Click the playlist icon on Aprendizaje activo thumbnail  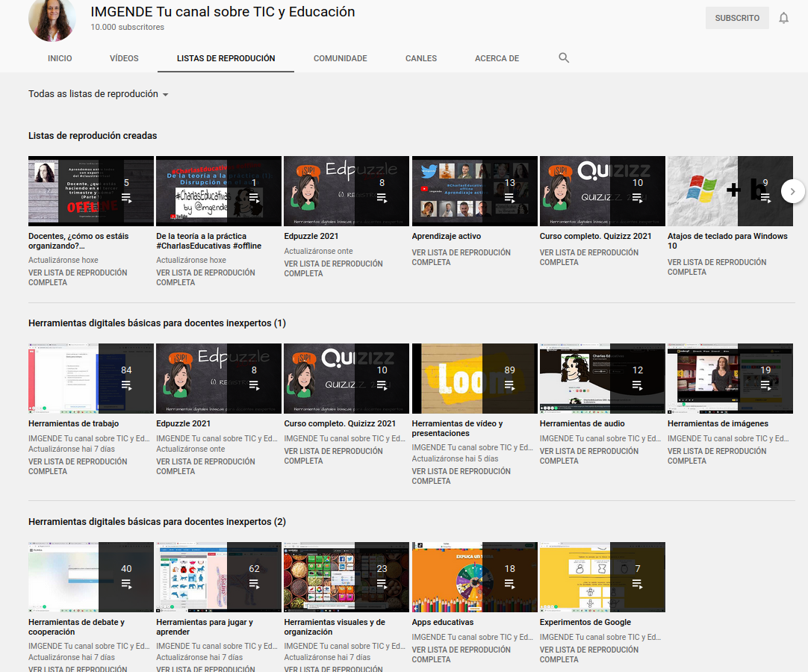[x=509, y=198]
